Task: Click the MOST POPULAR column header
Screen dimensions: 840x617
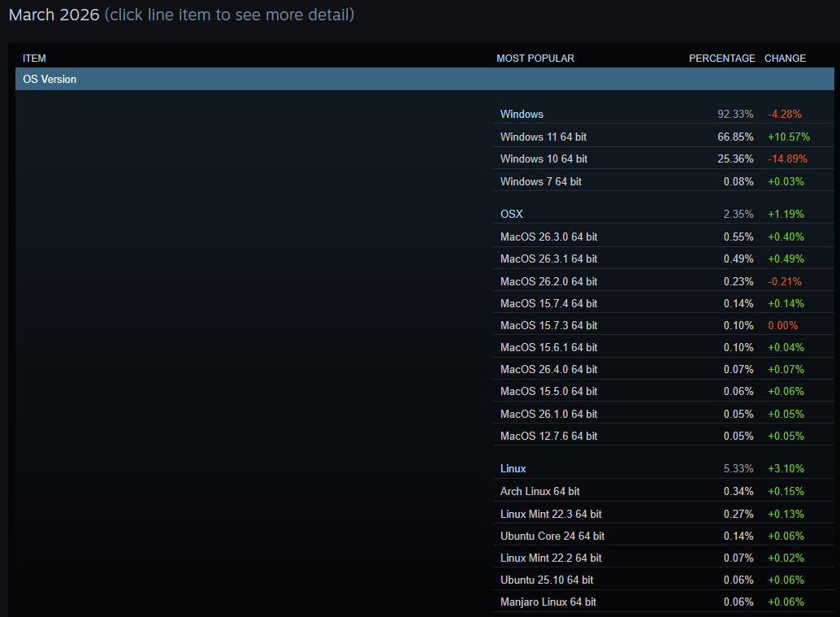Action: click(535, 58)
